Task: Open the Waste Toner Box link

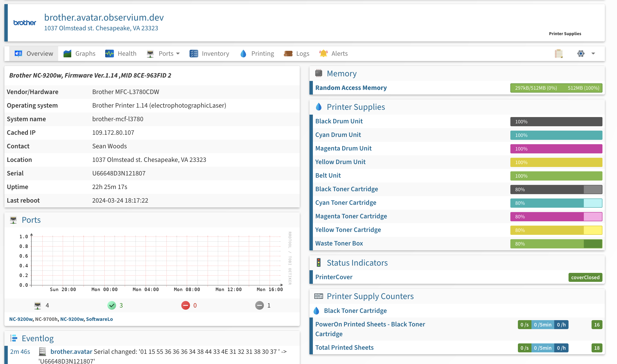Action: (339, 243)
